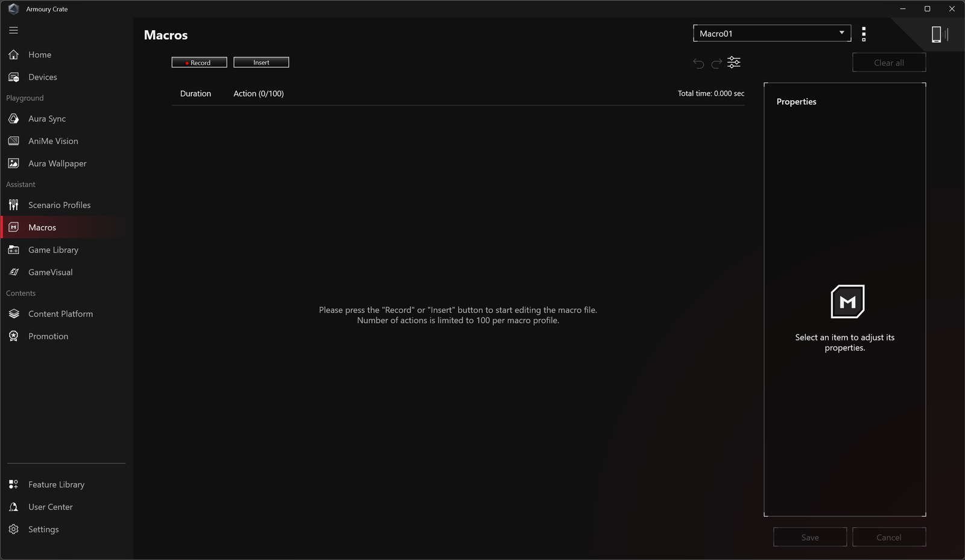Screen dimensions: 965x560
Task: Go to Devices label
Action: click(43, 77)
